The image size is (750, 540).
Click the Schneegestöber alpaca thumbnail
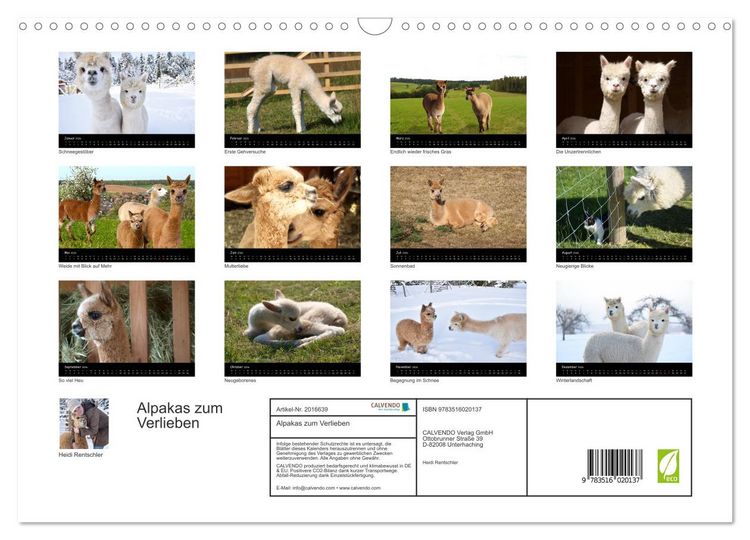(x=127, y=99)
